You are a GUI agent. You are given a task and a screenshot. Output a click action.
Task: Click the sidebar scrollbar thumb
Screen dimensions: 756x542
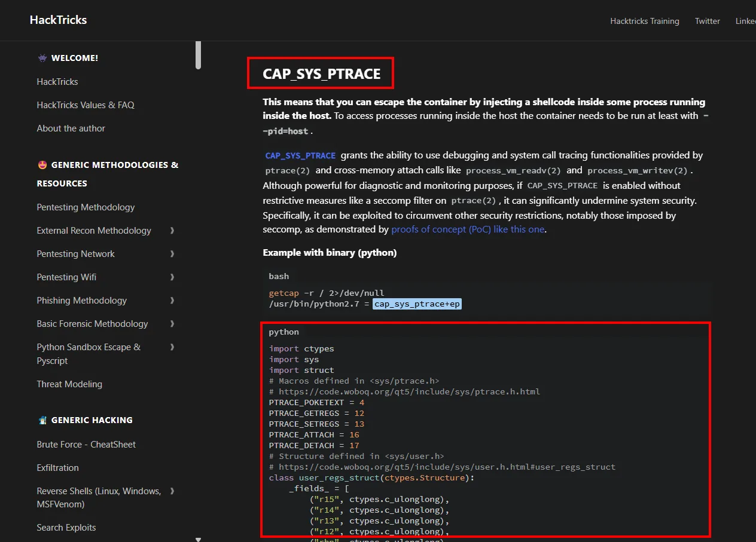tap(199, 55)
